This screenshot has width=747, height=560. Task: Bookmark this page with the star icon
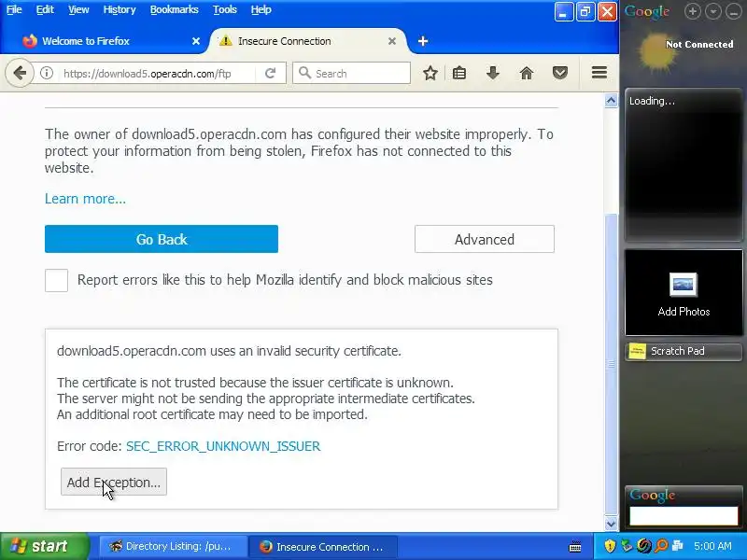click(430, 73)
